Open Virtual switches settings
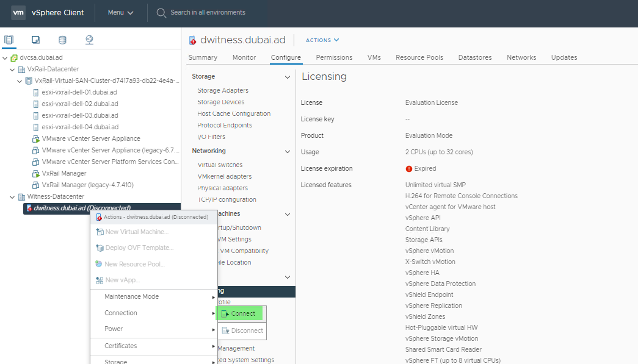This screenshot has width=638, height=364. click(x=220, y=165)
